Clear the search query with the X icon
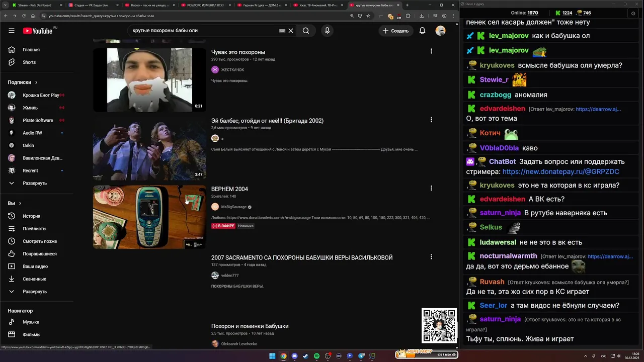This screenshot has width=644, height=362. (290, 31)
